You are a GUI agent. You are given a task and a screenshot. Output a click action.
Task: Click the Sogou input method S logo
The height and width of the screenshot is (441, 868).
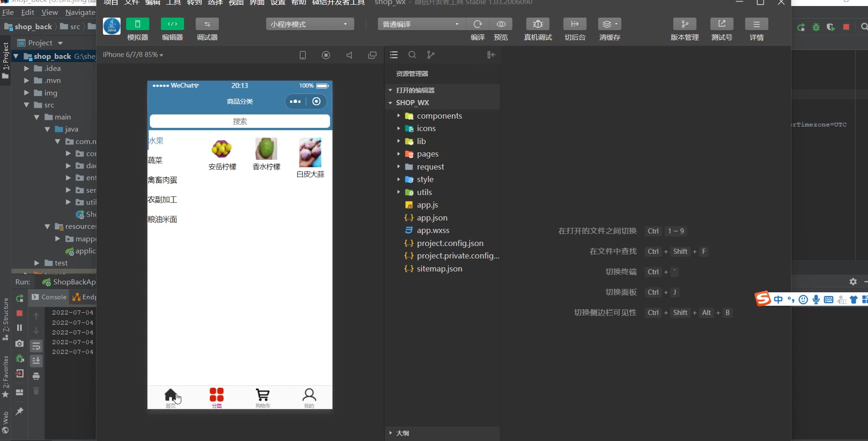coord(763,299)
